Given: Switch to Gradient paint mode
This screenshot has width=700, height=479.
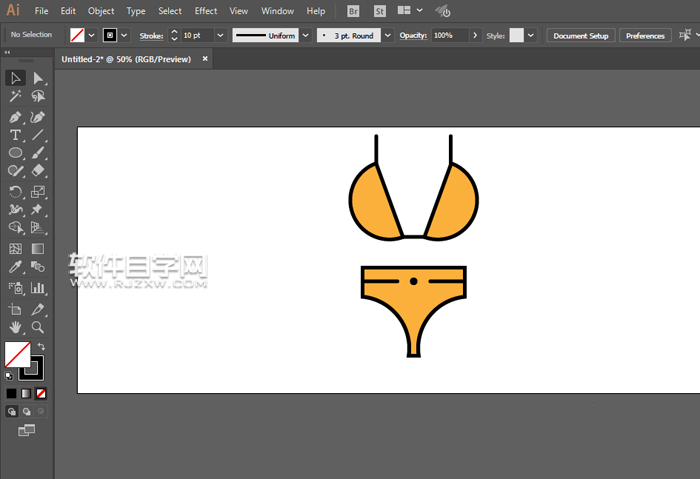Looking at the screenshot, I should (x=26, y=393).
